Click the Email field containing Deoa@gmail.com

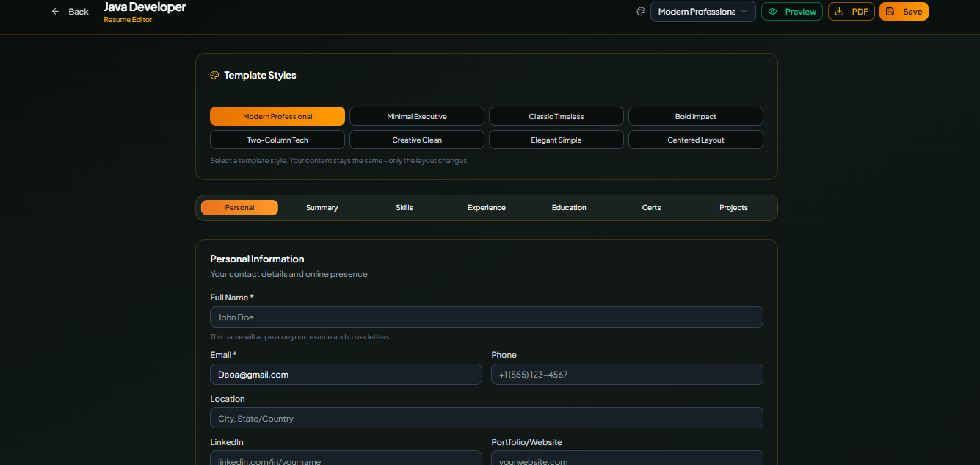(x=346, y=375)
